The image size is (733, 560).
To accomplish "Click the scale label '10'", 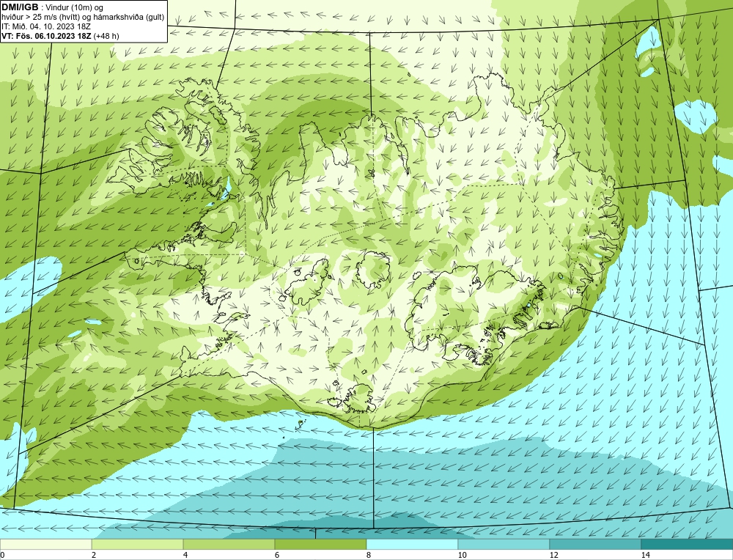I will coord(463,555).
